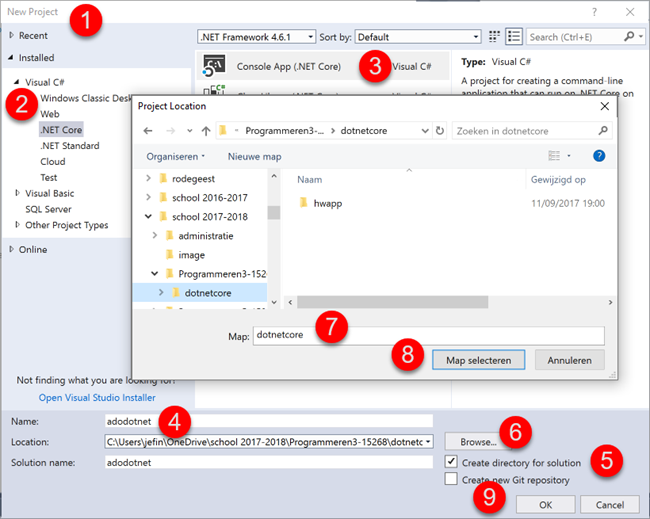Collapse the school 2017-2018 folder
The image size is (650, 519).
pos(148,216)
